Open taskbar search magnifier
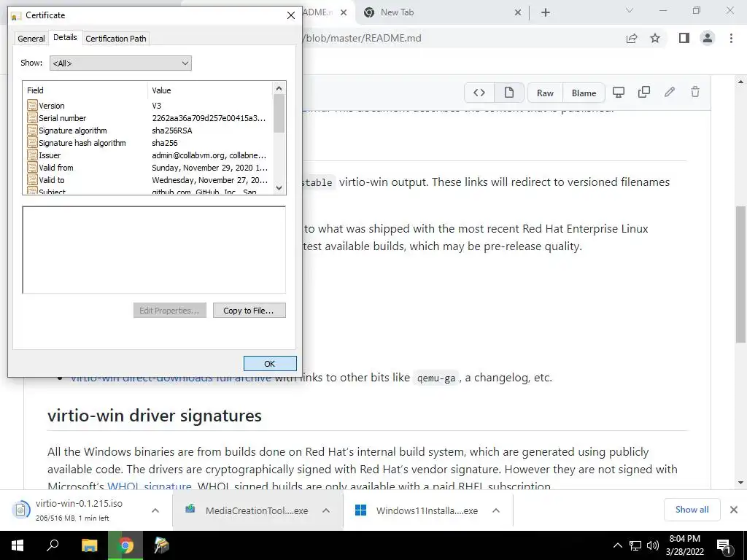Screen dimensions: 747x560 [53, 545]
